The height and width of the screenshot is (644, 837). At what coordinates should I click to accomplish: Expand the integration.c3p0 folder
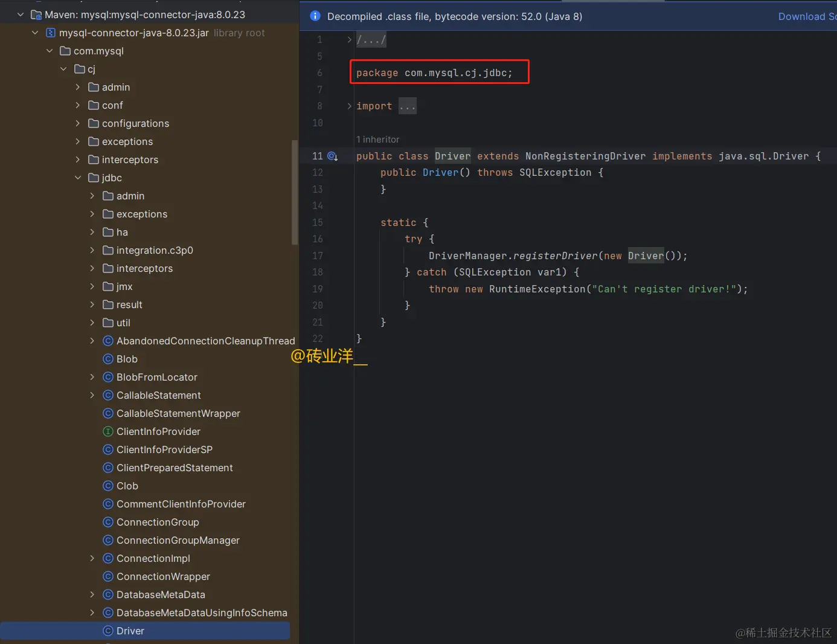coord(92,250)
